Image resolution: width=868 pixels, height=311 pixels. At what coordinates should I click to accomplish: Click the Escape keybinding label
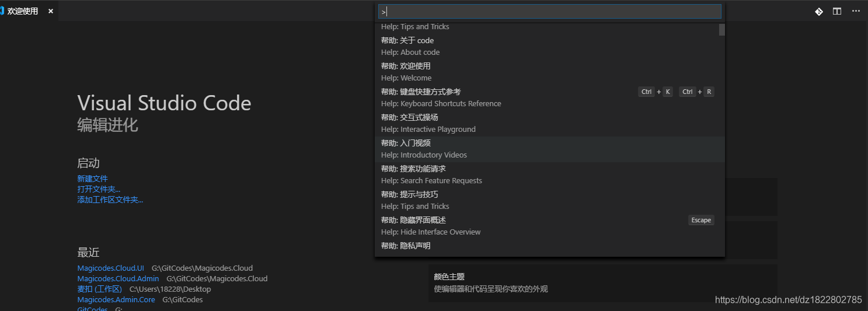701,220
